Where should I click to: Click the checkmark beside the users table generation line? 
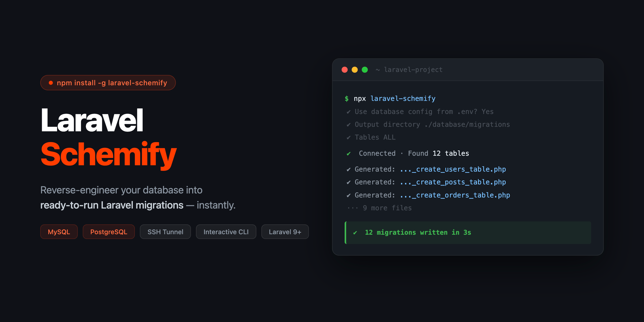[x=348, y=169]
